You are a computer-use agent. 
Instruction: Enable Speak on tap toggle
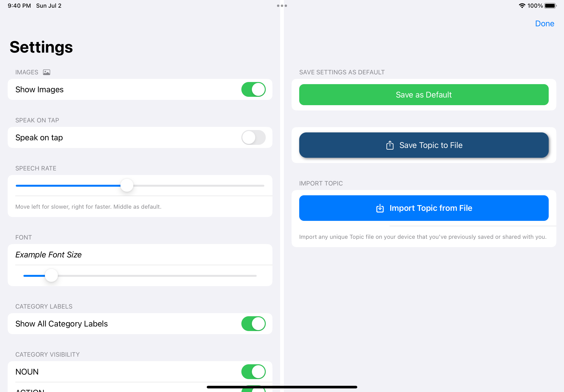253,137
